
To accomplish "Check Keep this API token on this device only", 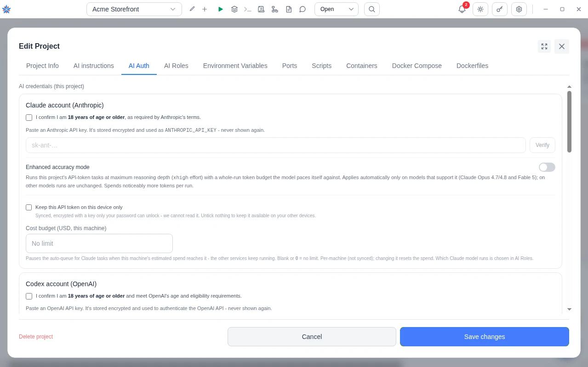I will click(x=29, y=208).
